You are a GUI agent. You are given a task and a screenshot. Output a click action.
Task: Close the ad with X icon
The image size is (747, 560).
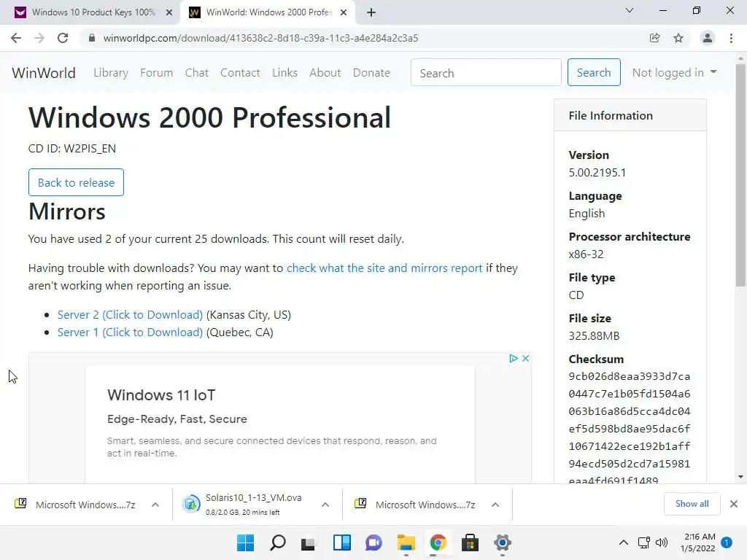[x=525, y=359]
